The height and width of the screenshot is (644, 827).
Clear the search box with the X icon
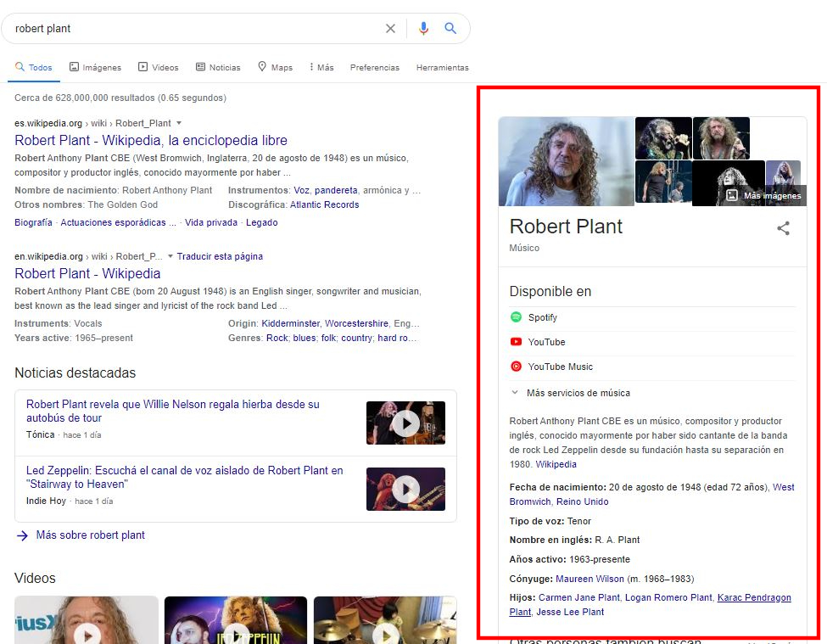tap(390, 29)
